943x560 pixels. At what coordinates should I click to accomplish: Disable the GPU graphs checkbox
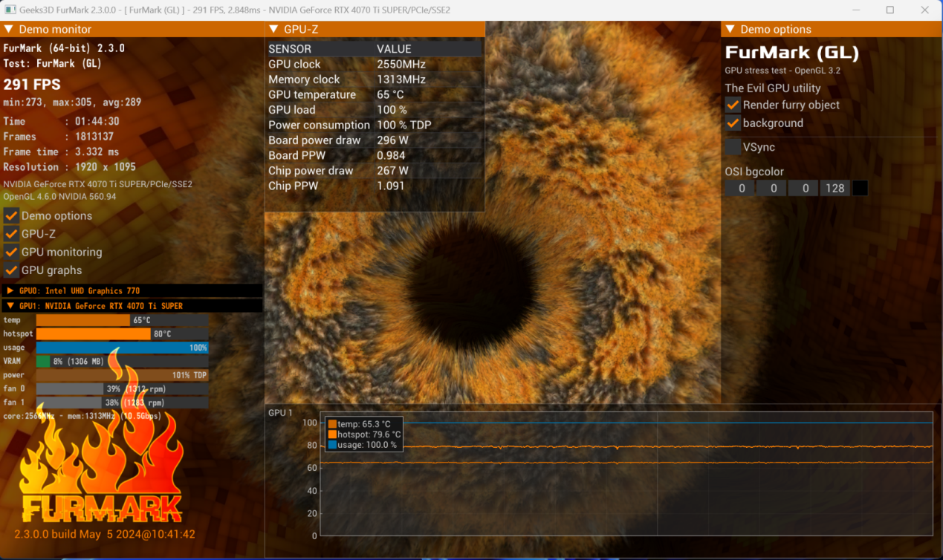tap(11, 270)
